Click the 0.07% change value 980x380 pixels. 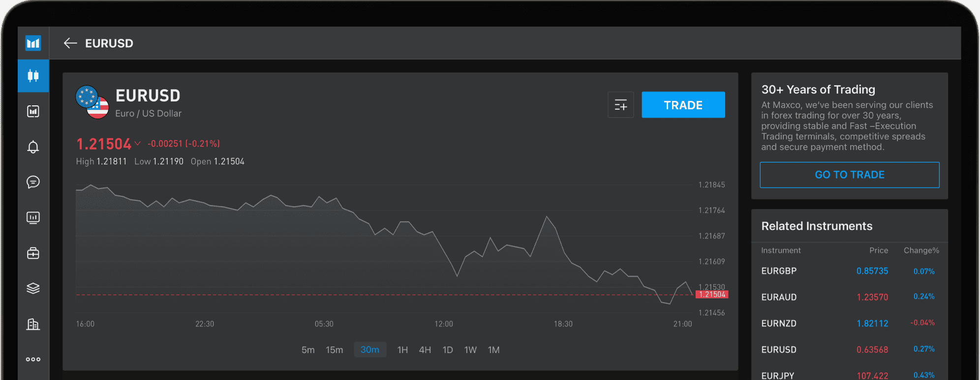(924, 271)
